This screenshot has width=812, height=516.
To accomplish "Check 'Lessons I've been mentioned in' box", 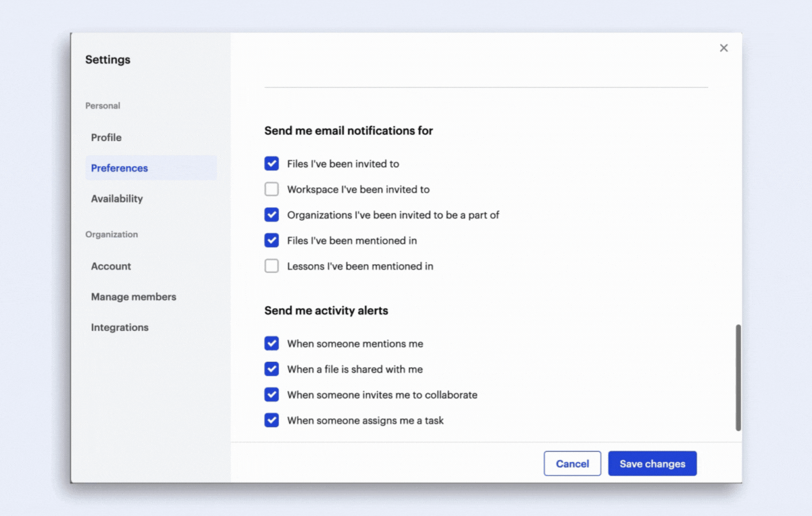I will pyautogui.click(x=272, y=266).
